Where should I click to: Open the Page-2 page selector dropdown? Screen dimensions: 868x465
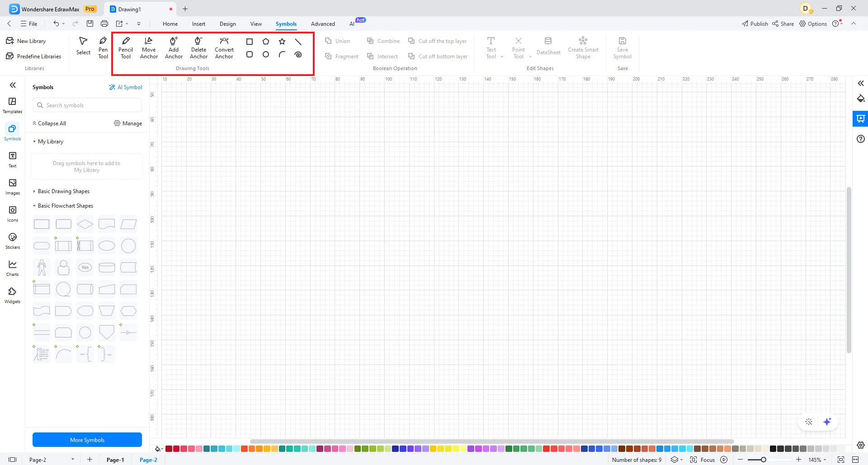72,460
